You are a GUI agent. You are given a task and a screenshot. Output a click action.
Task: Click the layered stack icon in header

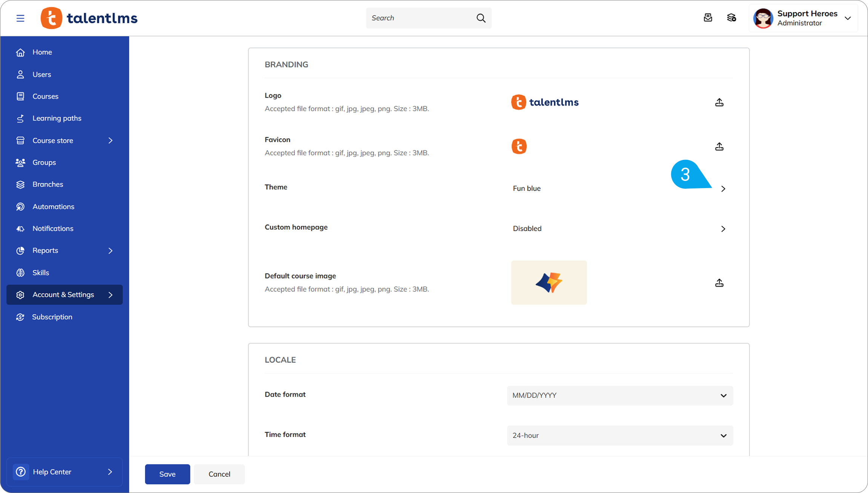[x=732, y=18]
